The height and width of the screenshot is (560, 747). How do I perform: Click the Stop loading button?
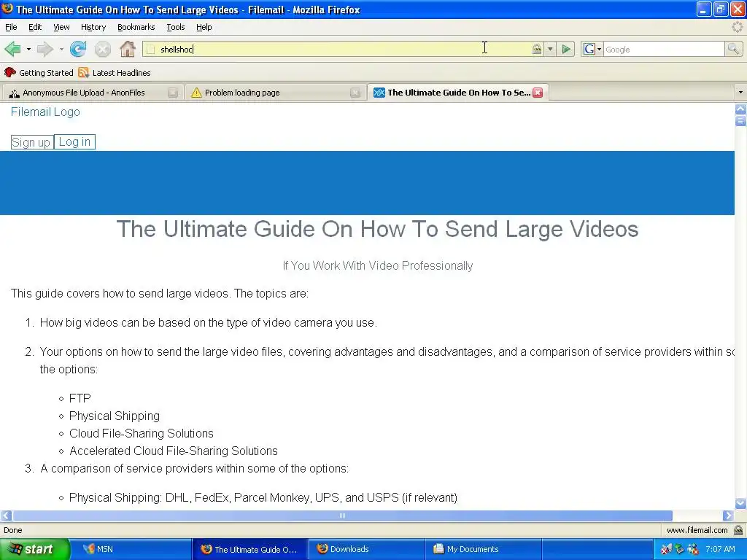102,49
